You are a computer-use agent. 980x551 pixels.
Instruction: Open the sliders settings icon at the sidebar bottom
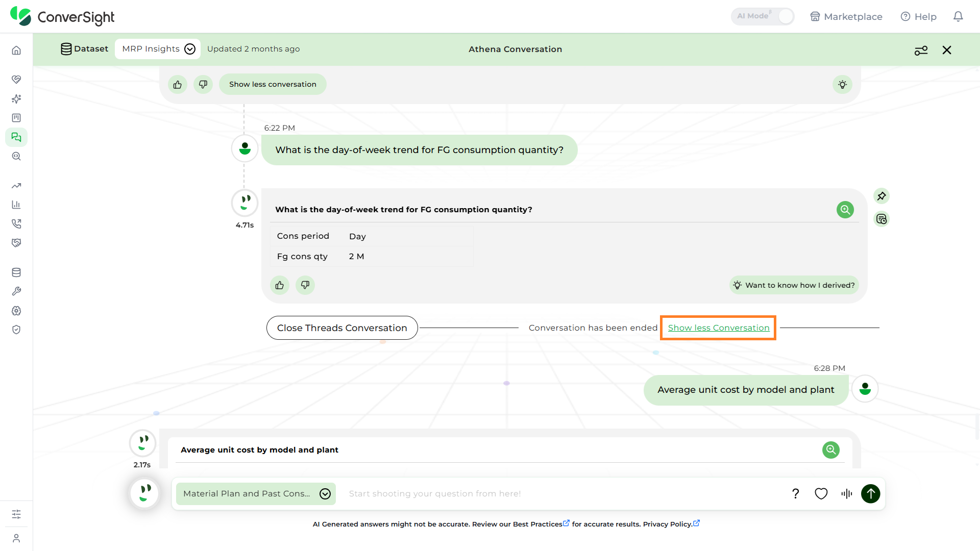click(16, 514)
